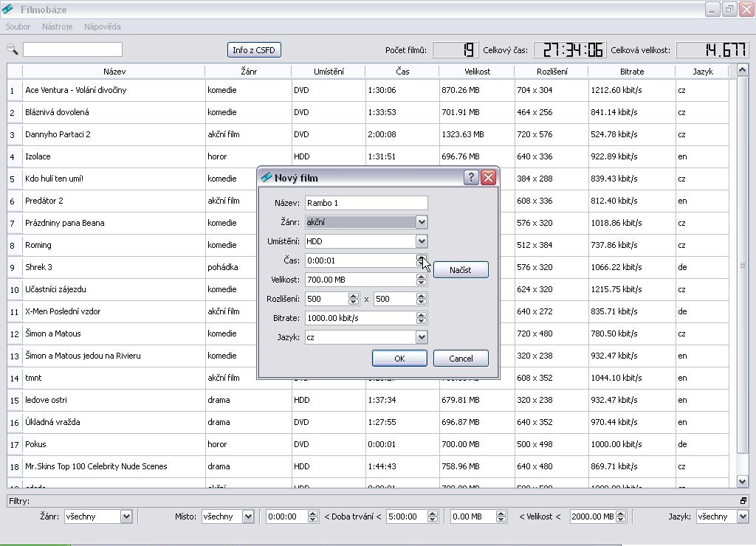Expand the Žánr filter dropdown
Image resolution: width=756 pixels, height=546 pixels.
tap(126, 516)
